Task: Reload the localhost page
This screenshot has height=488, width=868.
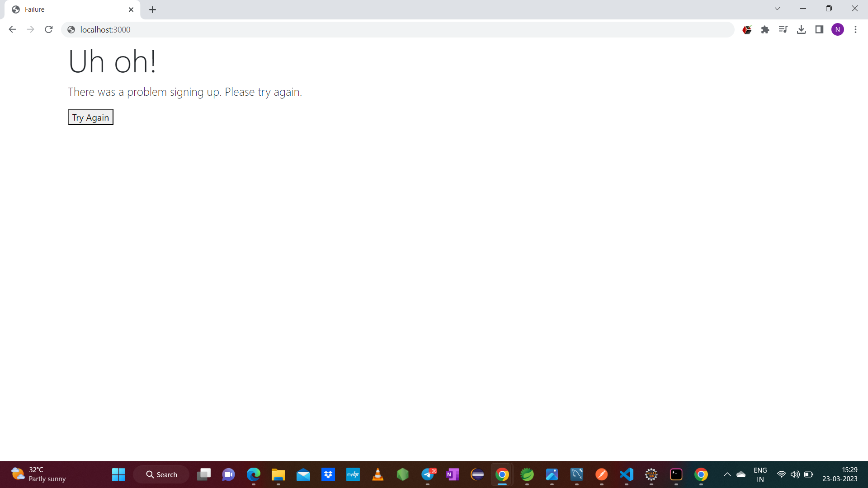Action: coord(49,29)
